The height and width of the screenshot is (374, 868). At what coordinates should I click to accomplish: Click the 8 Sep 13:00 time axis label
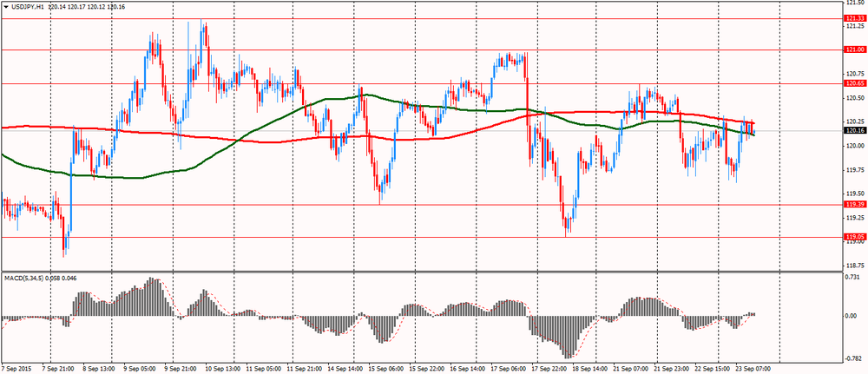pos(97,368)
